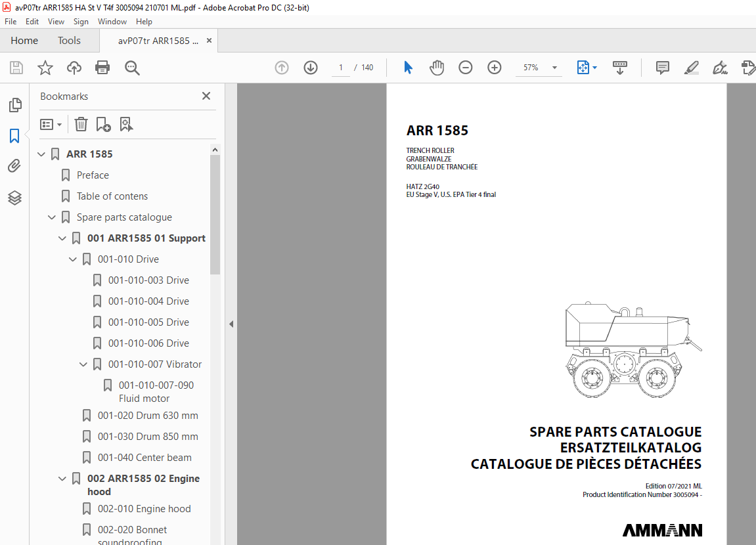Add file to starred favorites
Image resolution: width=756 pixels, height=545 pixels.
(45, 68)
